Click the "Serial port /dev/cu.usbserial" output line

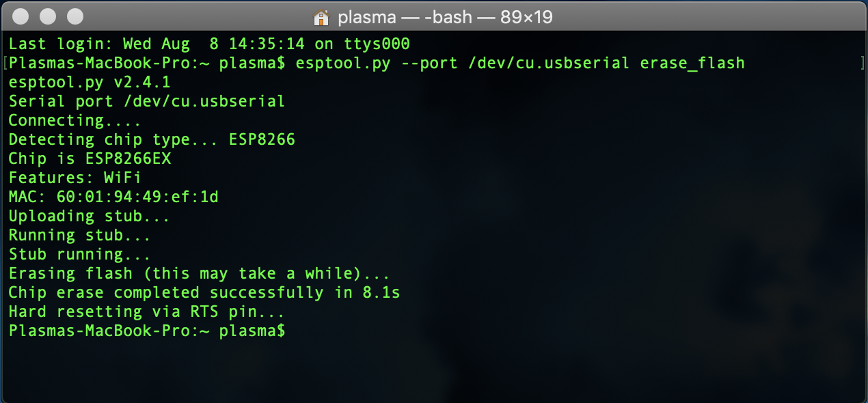pyautogui.click(x=146, y=102)
